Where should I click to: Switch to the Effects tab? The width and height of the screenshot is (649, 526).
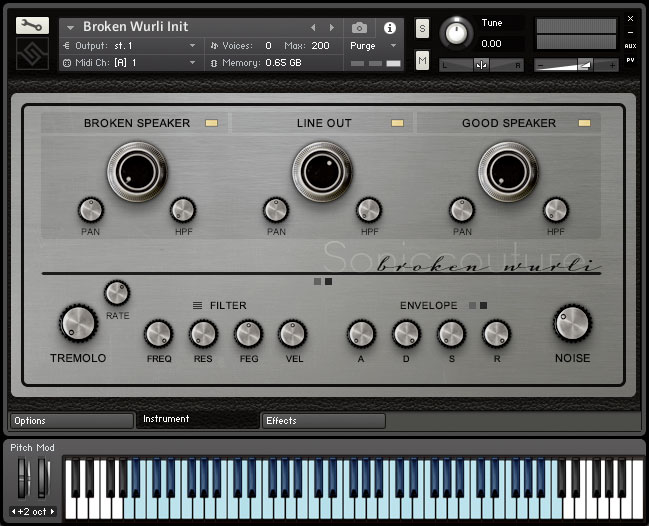pyautogui.click(x=324, y=421)
